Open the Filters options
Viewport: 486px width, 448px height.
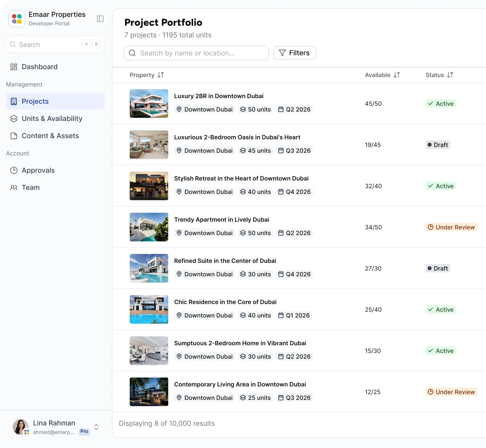(x=295, y=53)
